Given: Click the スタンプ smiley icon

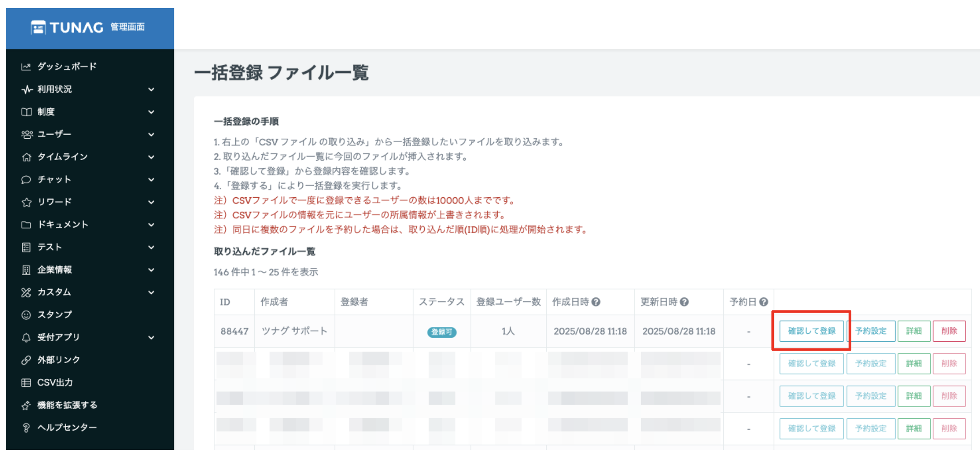Looking at the screenshot, I should pyautogui.click(x=26, y=315).
